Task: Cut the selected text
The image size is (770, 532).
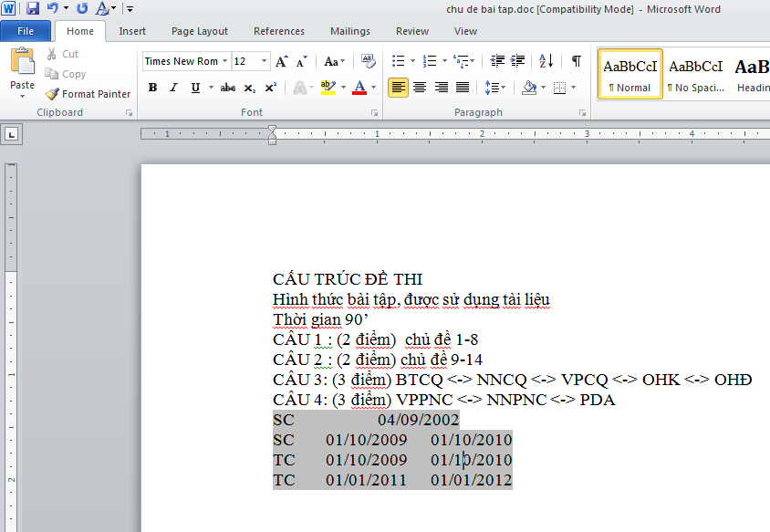Action: point(62,54)
